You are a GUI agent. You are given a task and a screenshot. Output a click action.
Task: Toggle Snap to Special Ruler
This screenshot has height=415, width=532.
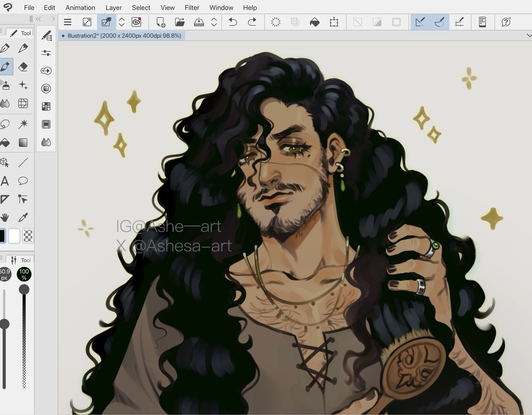coord(440,22)
